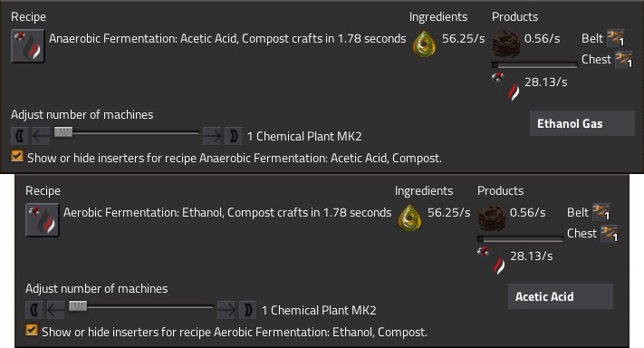Screen dimensions: 644x348
Task: Decrease machines by one in top panel
Action: pyautogui.click(x=42, y=136)
